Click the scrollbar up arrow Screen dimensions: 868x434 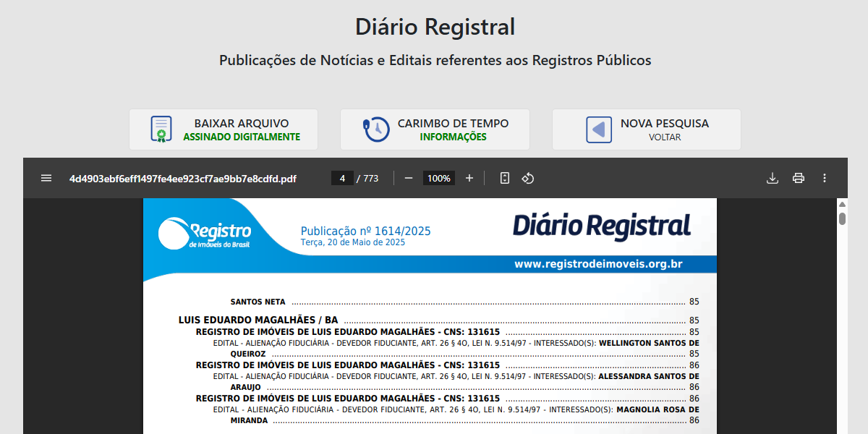point(842,204)
